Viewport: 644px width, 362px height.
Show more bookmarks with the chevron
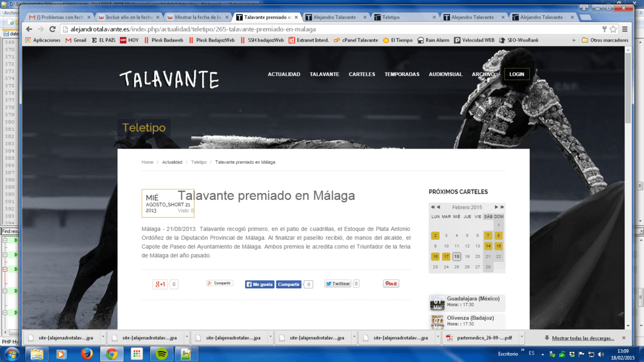click(574, 40)
